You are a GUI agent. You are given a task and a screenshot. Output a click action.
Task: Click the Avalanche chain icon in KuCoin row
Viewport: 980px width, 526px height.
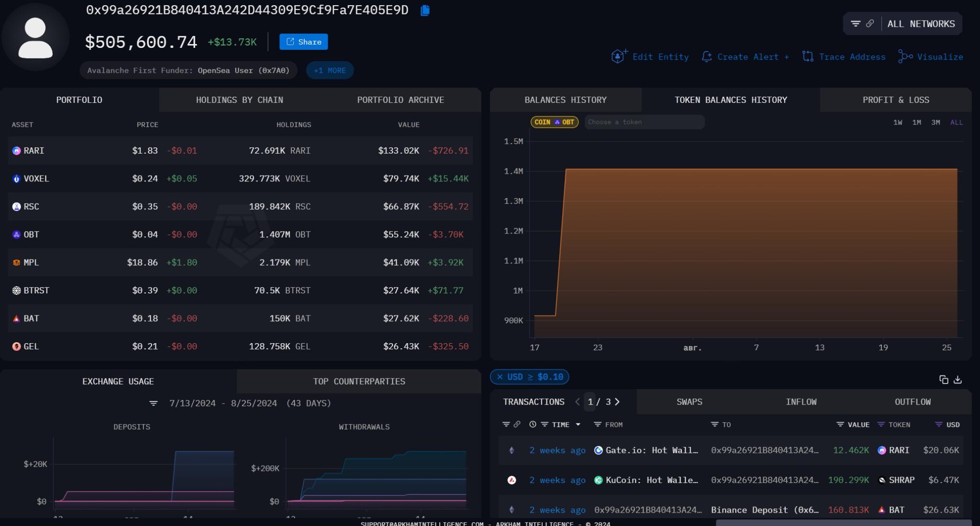click(x=512, y=480)
